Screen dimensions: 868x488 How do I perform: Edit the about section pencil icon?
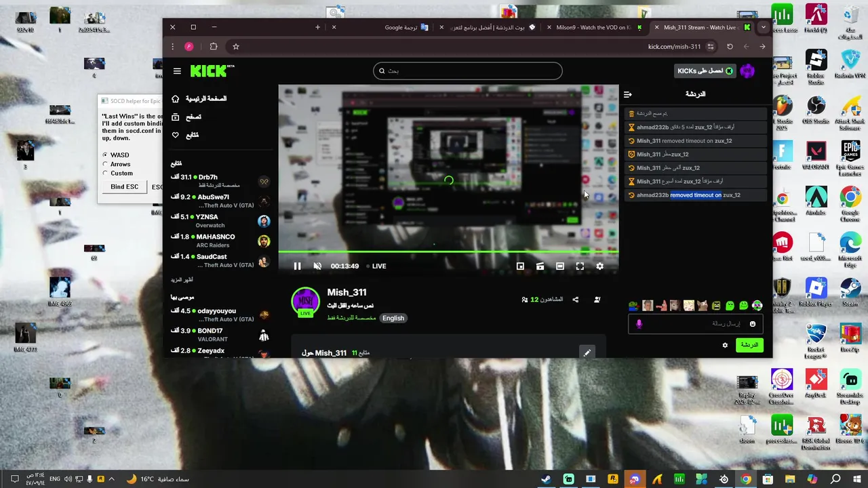tap(587, 352)
